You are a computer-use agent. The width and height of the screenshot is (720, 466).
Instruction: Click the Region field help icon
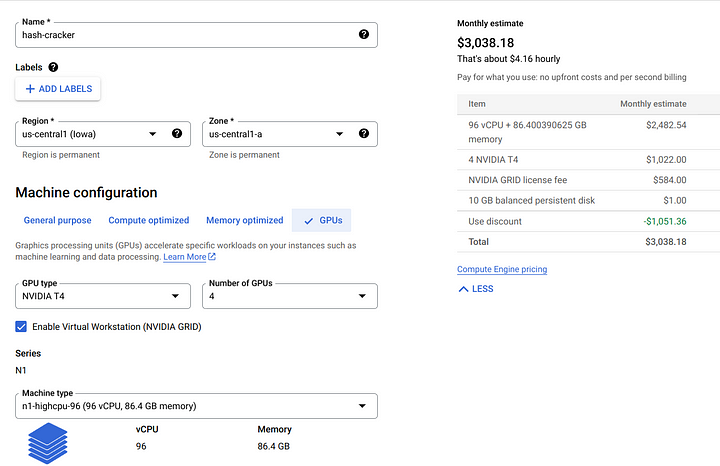pyautogui.click(x=177, y=134)
